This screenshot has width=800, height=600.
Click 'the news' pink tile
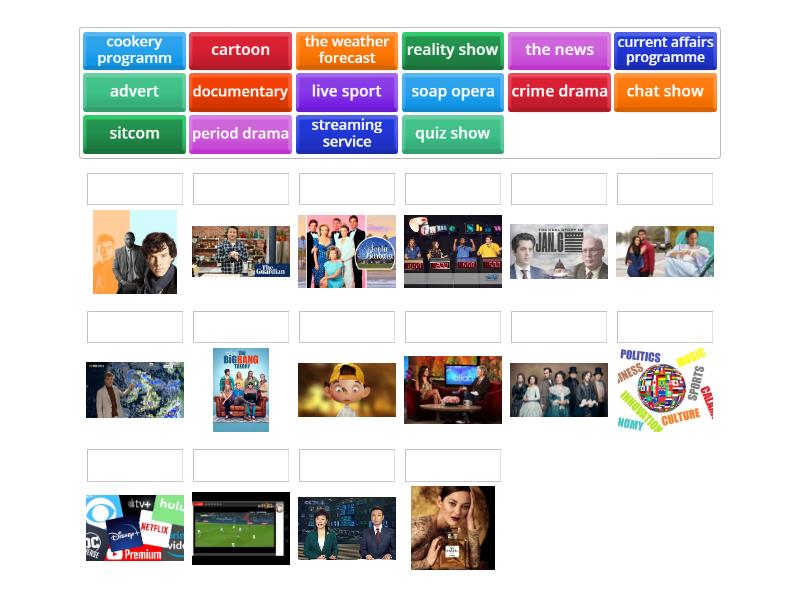click(559, 50)
